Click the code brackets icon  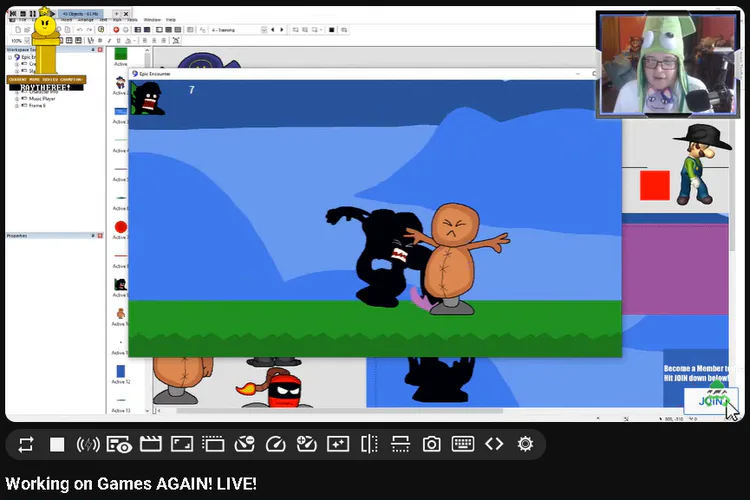click(494, 444)
